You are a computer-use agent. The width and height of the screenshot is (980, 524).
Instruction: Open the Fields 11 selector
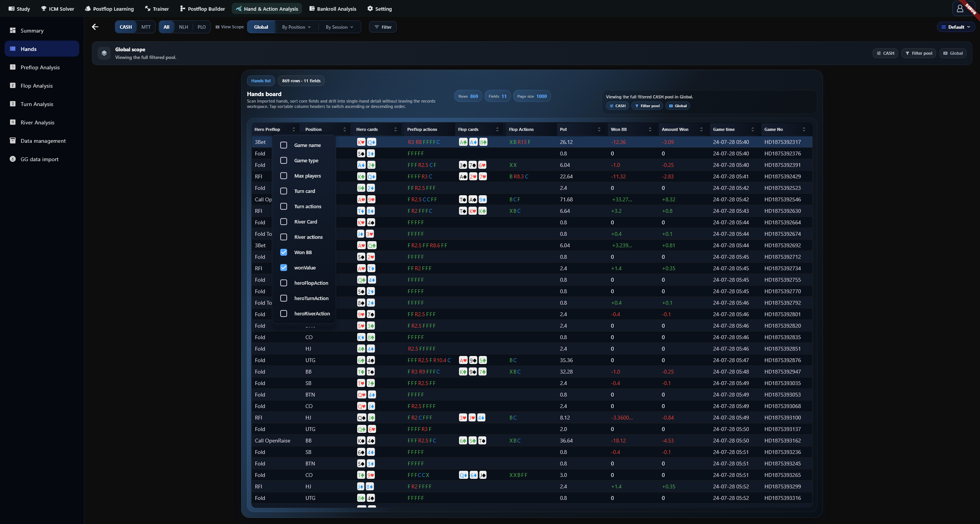(497, 96)
